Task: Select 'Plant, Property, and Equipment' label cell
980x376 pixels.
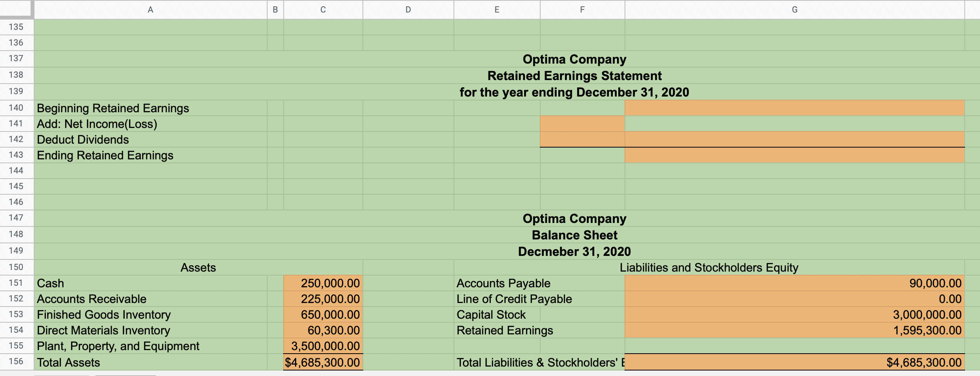Action: point(151,346)
